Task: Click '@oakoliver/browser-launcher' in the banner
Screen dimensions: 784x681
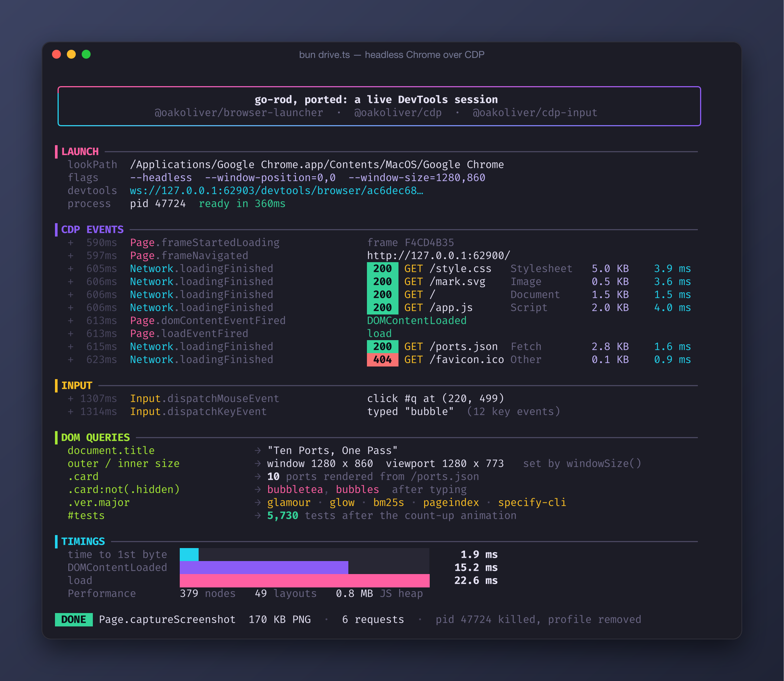Action: coord(239,113)
